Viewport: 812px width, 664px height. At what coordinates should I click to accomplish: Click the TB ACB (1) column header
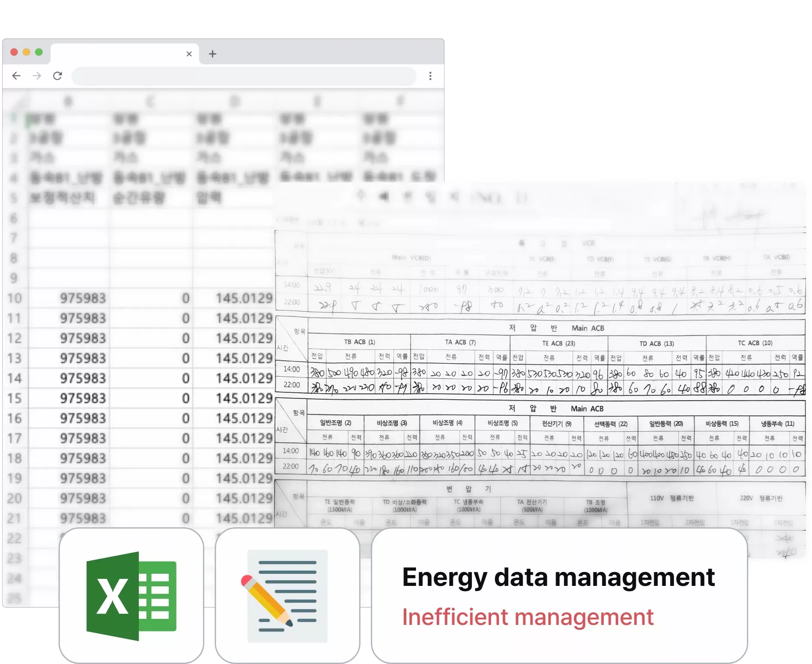(x=359, y=342)
